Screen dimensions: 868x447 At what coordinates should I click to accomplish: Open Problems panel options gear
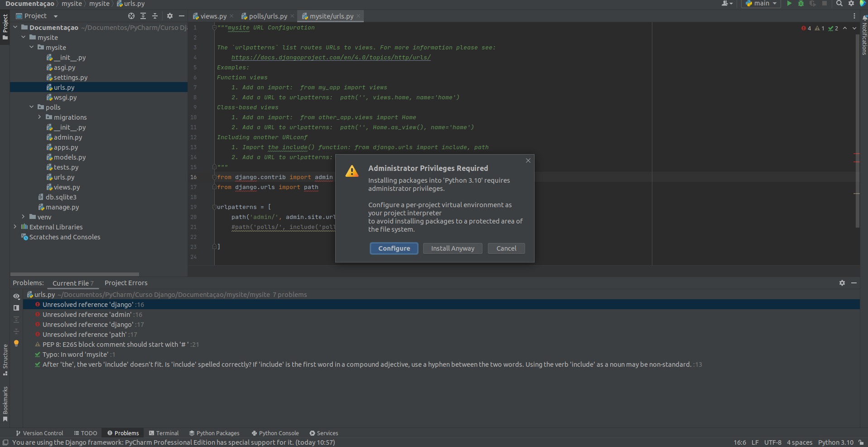pos(842,283)
